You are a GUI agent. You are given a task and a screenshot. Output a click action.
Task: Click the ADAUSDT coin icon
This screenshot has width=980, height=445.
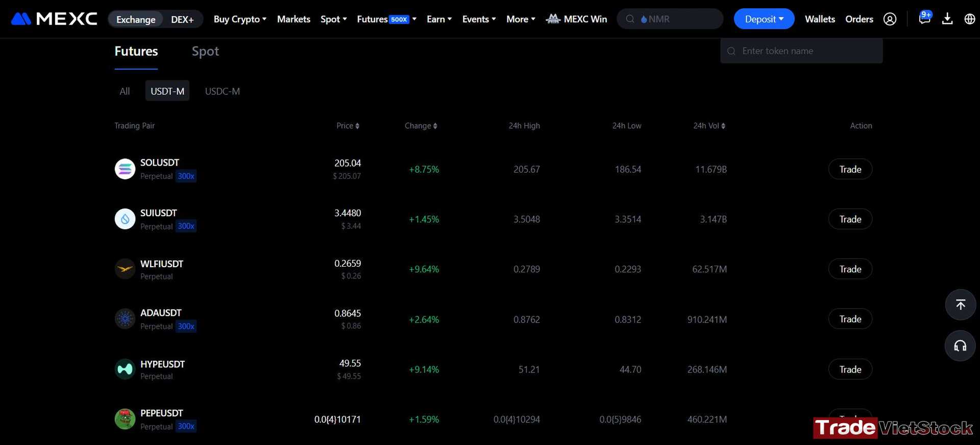[125, 319]
